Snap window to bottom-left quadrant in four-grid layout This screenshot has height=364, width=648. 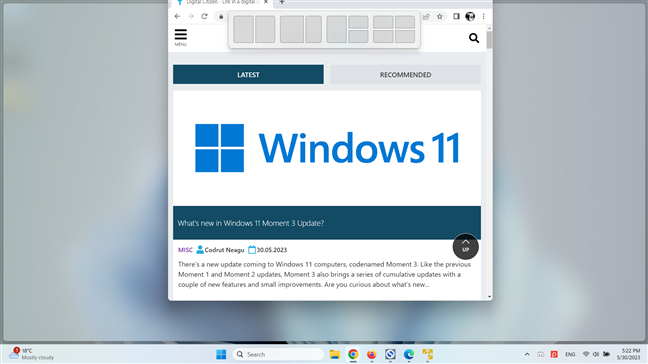tap(383, 36)
